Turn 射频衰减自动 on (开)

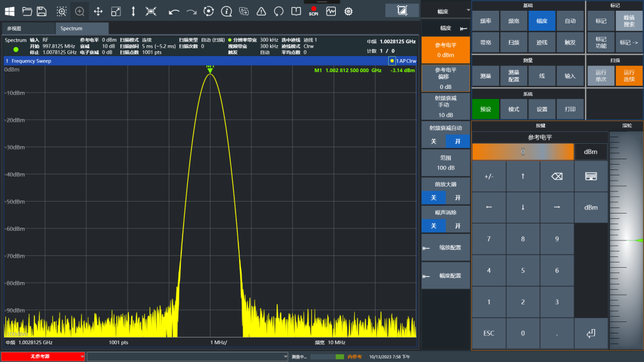coord(457,141)
